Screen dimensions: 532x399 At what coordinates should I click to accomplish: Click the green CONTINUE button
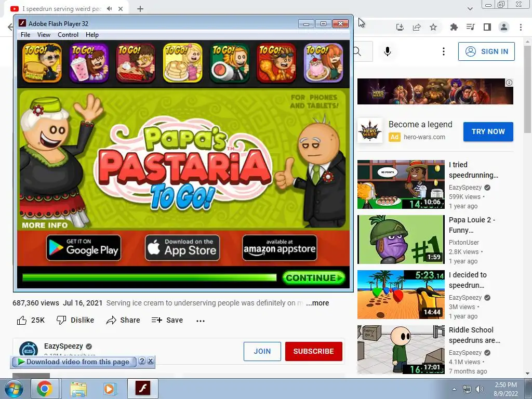[x=314, y=278]
